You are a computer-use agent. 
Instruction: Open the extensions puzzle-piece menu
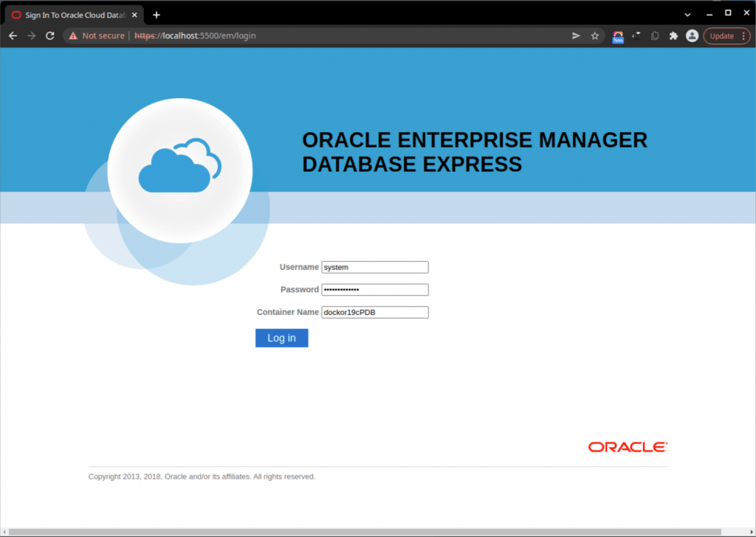click(x=673, y=35)
